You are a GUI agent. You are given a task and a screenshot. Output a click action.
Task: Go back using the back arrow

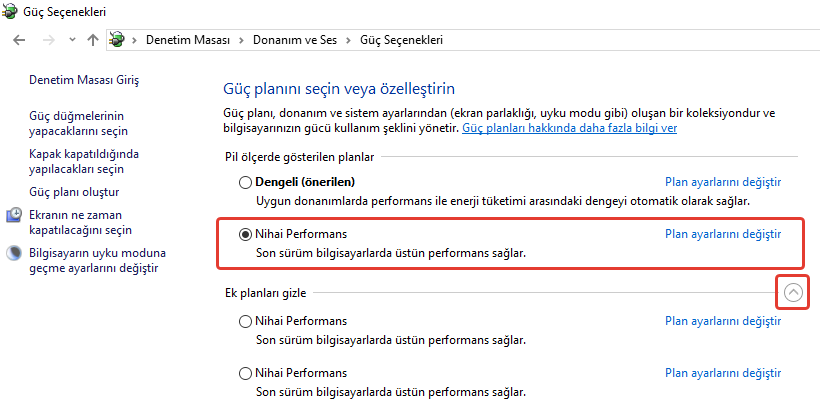[19, 40]
